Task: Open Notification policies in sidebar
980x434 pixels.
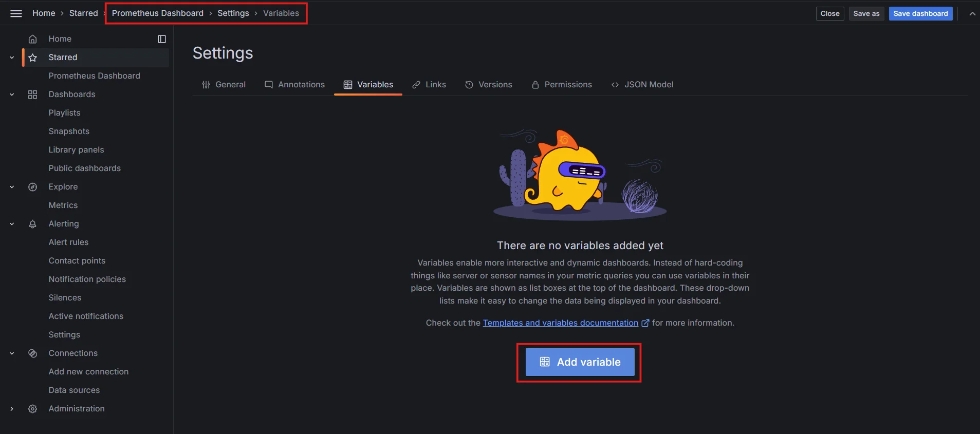Action: coord(87,279)
